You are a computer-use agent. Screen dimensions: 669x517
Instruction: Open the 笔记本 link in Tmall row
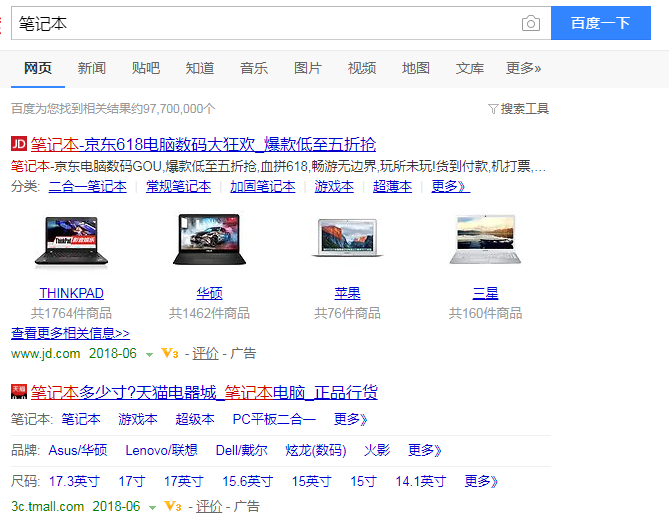[x=81, y=419]
